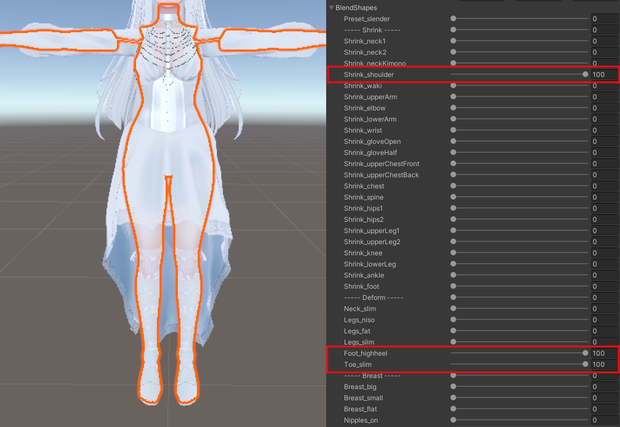
Task: Click the Shrink_gloveOpen slider handle
Action: tap(453, 141)
